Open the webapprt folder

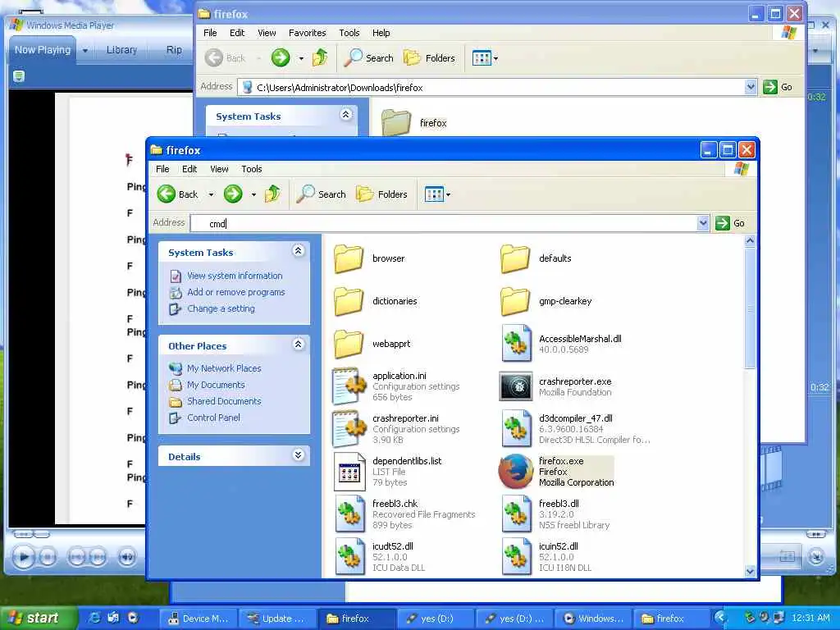click(349, 344)
